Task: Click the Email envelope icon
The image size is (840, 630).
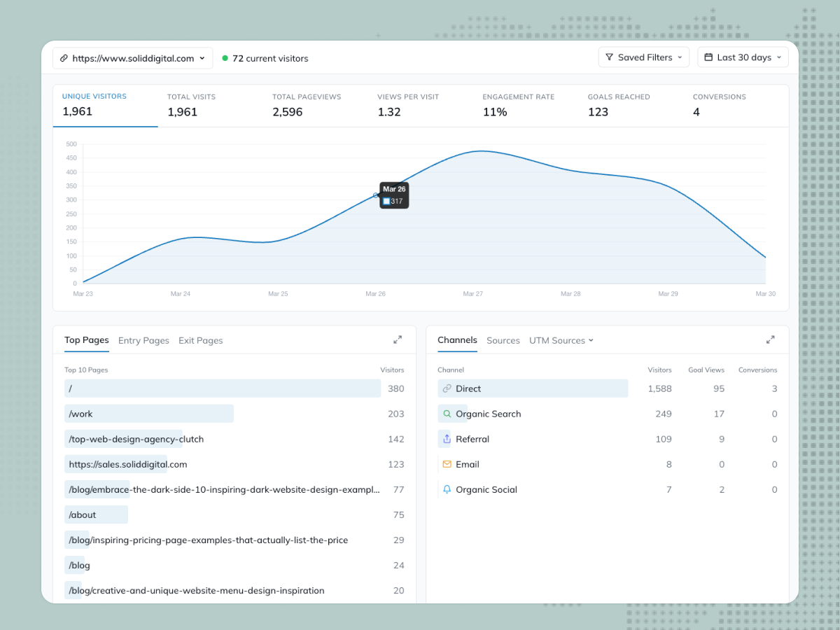Action: pos(447,464)
